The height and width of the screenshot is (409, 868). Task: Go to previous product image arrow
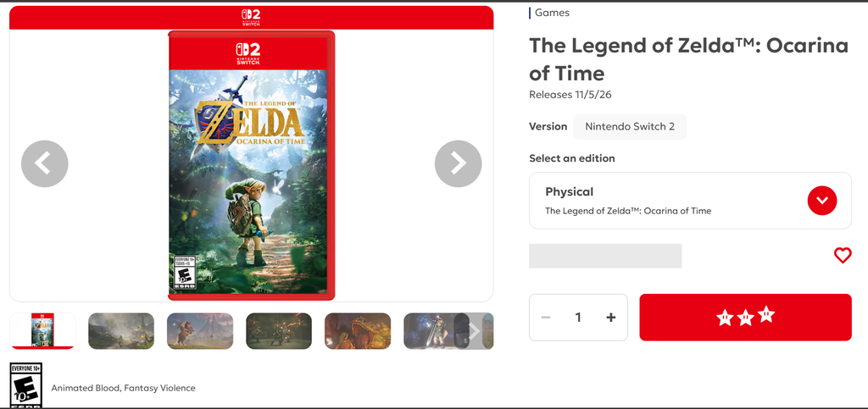click(45, 163)
